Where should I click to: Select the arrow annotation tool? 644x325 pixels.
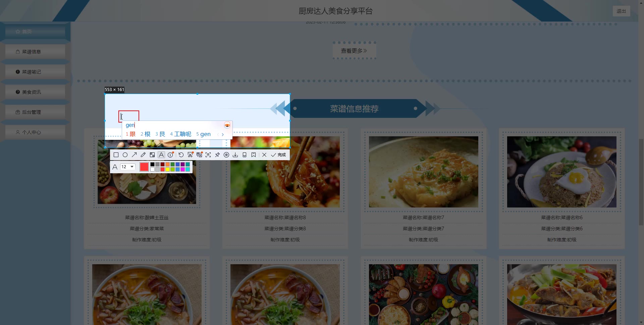[x=134, y=155]
